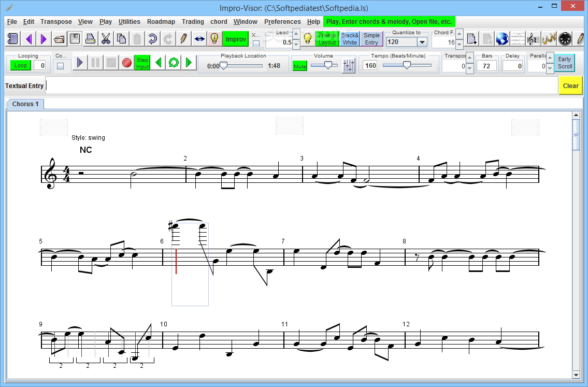The image size is (588, 387).
Task: Toggle Early Scroll
Action: 565,63
